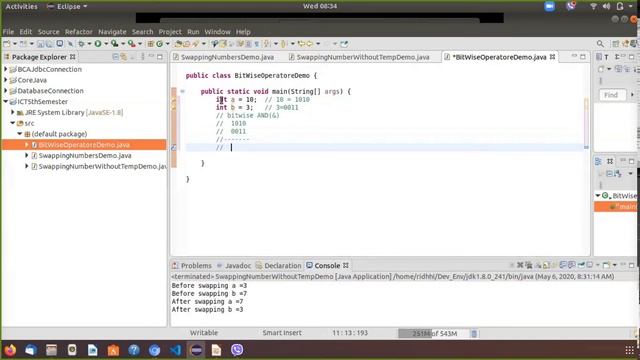Expand the DatabaseConnection project
This screenshot has width=640, height=360.
pyautogui.click(x=6, y=91)
